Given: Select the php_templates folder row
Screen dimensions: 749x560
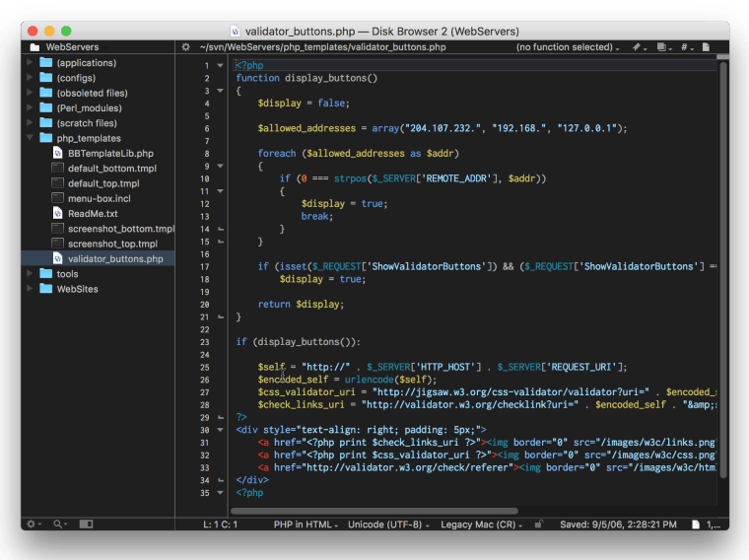Looking at the screenshot, I should pyautogui.click(x=98, y=138).
